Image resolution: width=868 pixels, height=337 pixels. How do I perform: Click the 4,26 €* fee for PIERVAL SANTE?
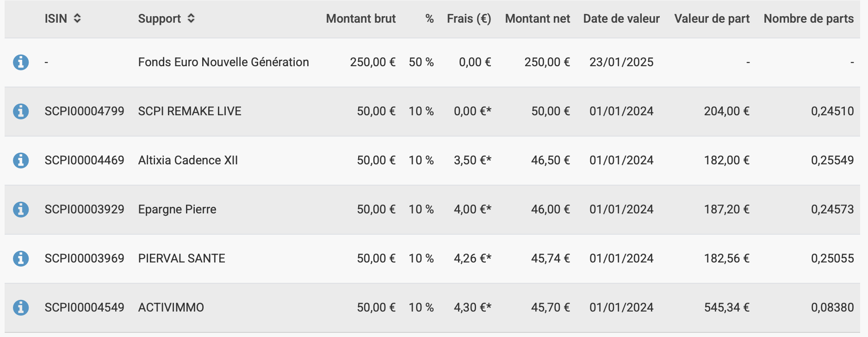472,258
